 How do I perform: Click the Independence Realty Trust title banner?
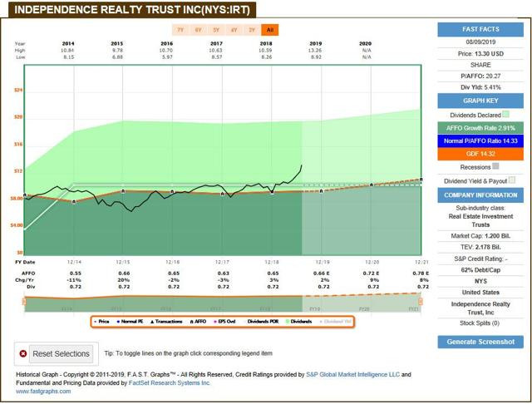point(132,9)
